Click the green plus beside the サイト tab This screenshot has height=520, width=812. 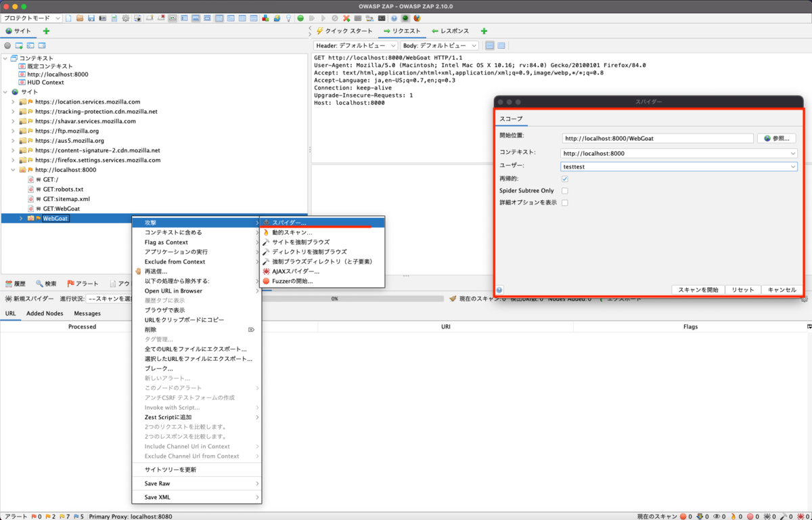(x=46, y=31)
